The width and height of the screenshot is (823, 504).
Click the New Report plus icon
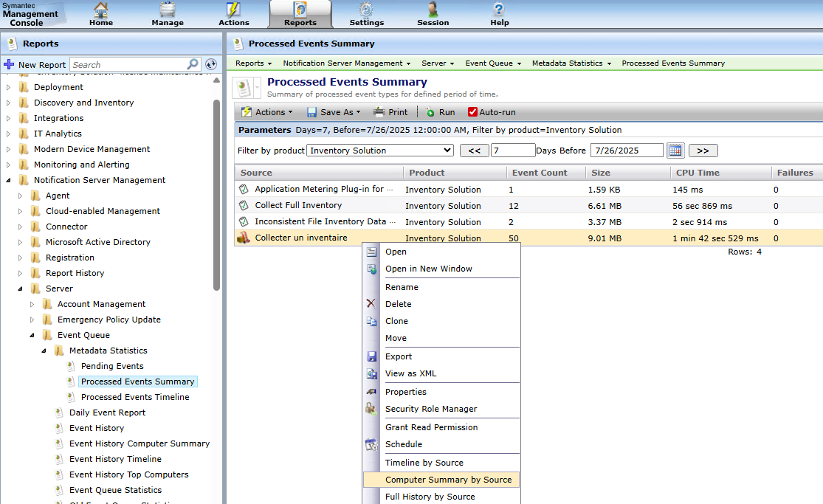click(9, 64)
